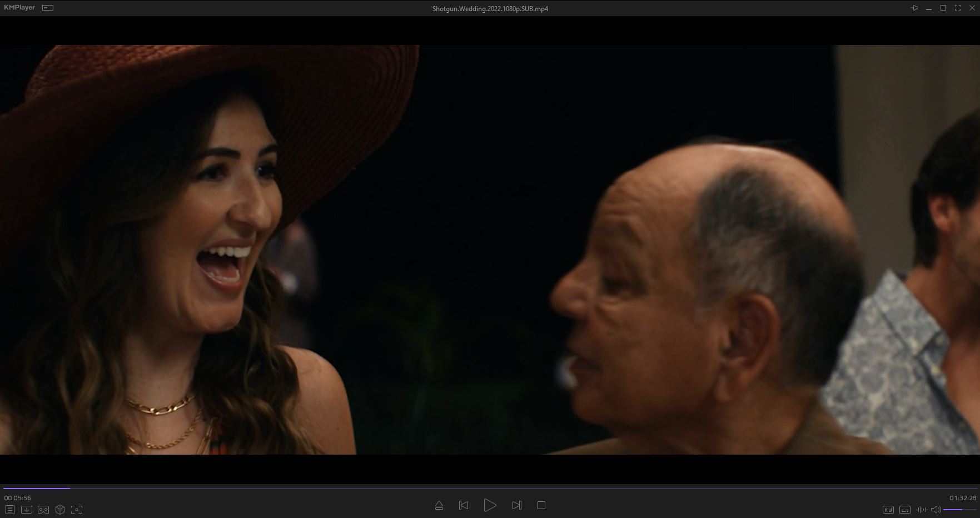Open the compact mode icon beside KMPlayer
Viewport: 980px width, 518px height.
point(48,8)
